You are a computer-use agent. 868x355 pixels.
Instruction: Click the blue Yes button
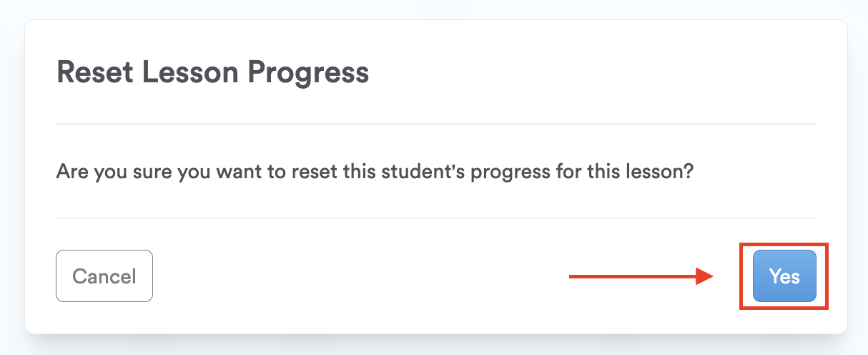click(784, 276)
